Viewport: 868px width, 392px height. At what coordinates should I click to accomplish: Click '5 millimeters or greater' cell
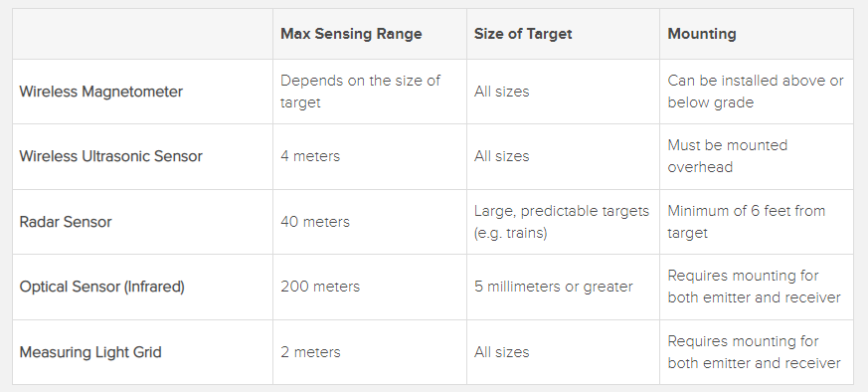[553, 287]
